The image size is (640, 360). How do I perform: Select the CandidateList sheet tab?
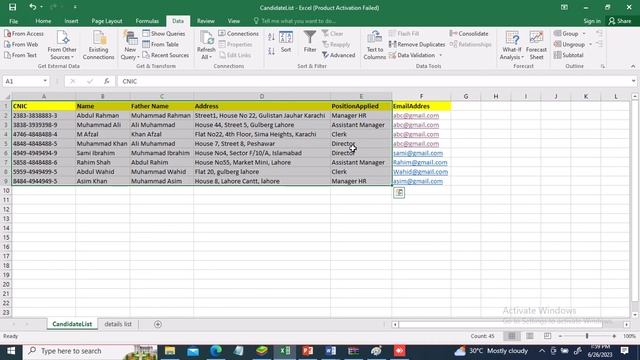pos(72,324)
